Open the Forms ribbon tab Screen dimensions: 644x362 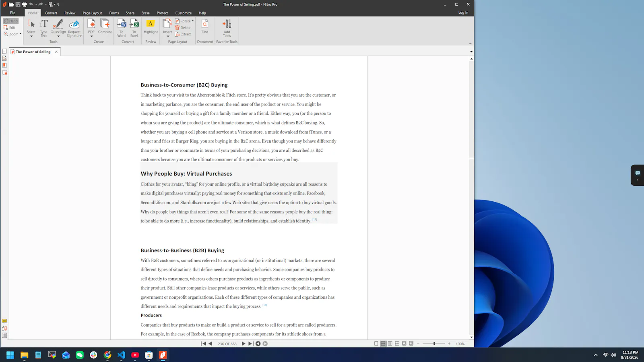114,13
